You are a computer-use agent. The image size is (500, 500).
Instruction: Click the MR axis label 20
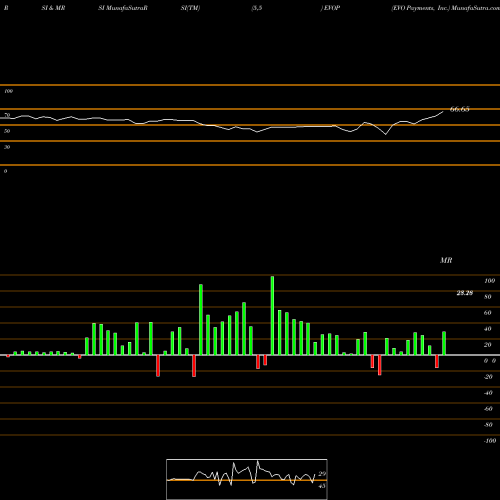488,345
